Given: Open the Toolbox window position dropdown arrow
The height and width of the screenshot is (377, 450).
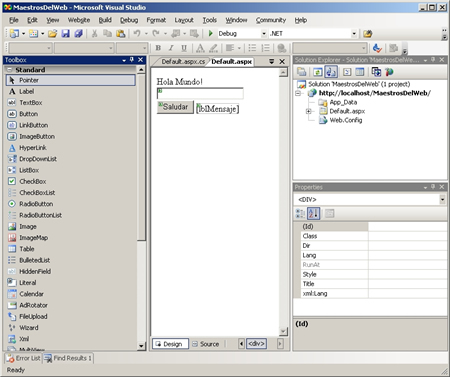Looking at the screenshot, I should (124, 60).
